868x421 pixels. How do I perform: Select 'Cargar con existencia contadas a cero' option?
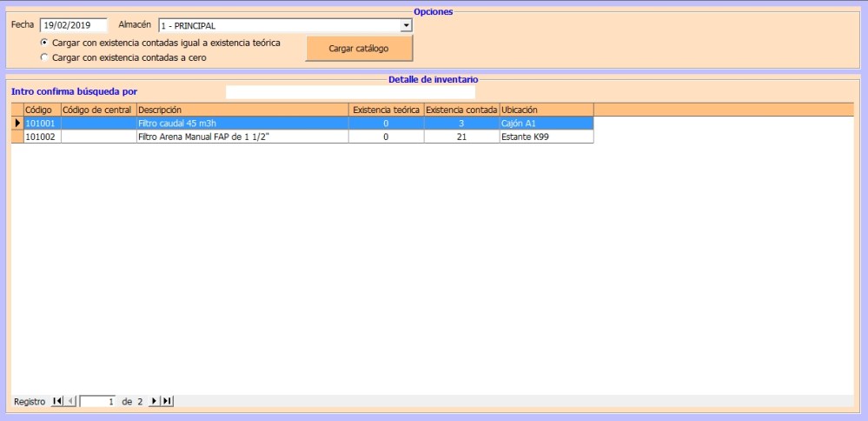pyautogui.click(x=45, y=57)
